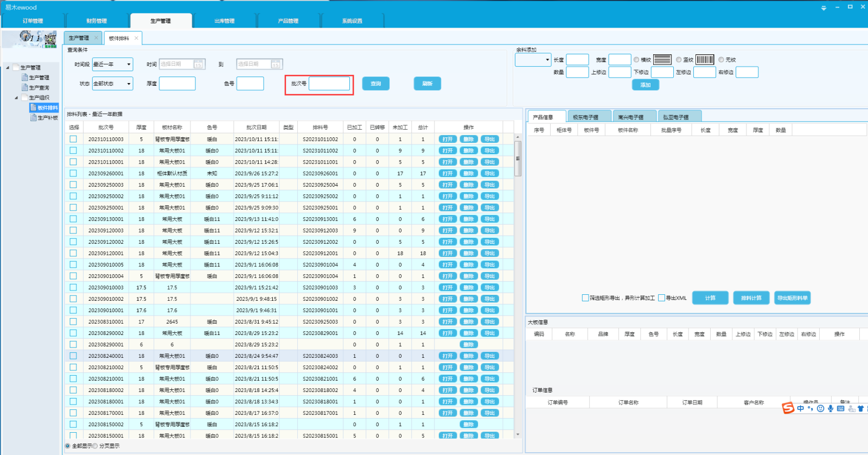This screenshot has height=455, width=868.
Task: Focus the 批次号 input field
Action: point(329,84)
